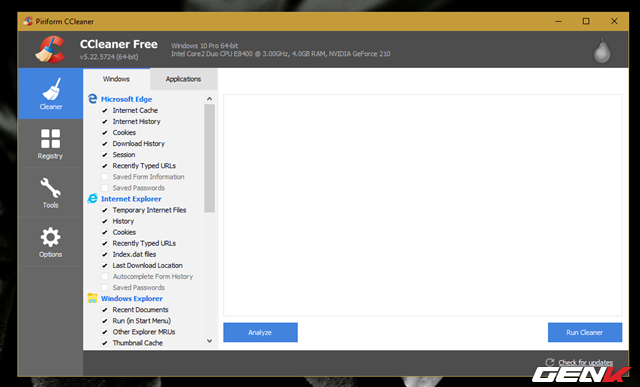Viewport: 640px width, 387px height.
Task: Click the Microsoft Edge group icon
Action: [x=93, y=99]
